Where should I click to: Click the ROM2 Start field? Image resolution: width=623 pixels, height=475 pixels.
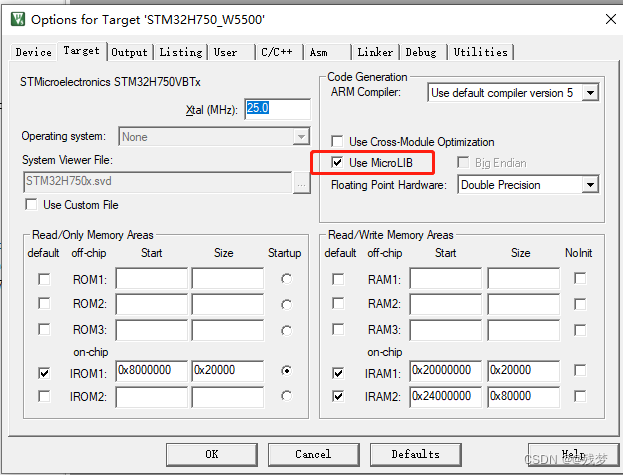click(x=151, y=304)
